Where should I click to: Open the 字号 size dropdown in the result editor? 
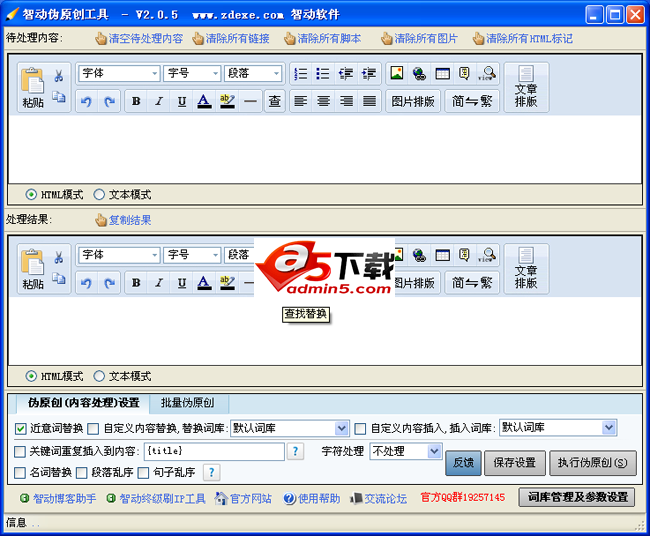point(192,255)
